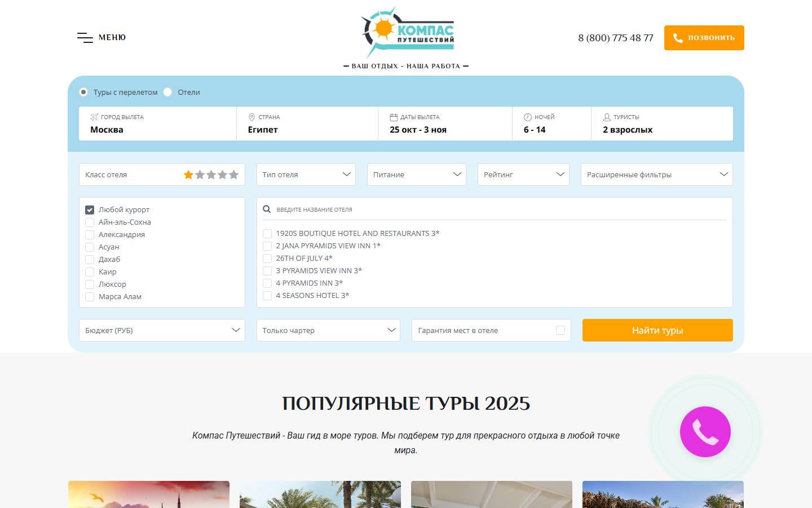
Task: Check the 26TH OF JULY 4* hotel
Action: coord(267,258)
